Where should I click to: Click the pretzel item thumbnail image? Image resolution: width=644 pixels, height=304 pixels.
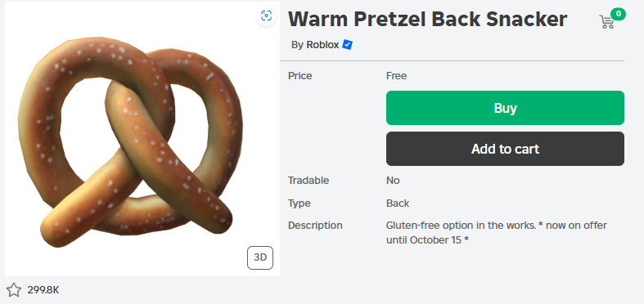pyautogui.click(x=142, y=139)
